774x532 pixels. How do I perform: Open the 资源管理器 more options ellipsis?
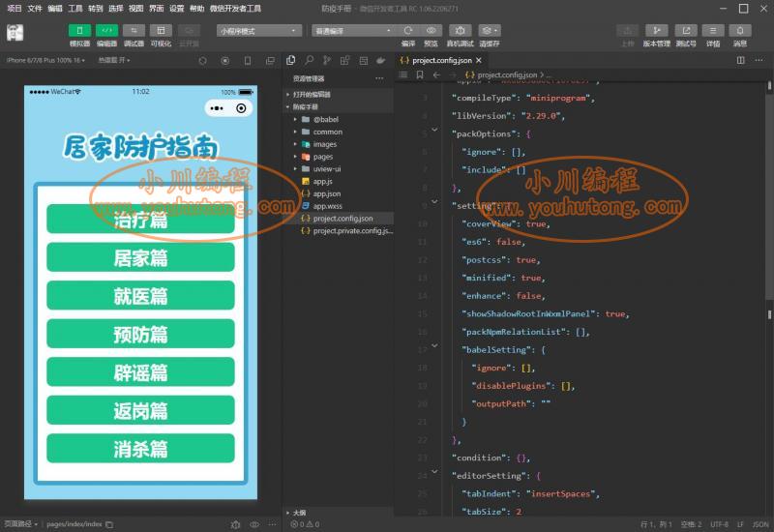[379, 78]
